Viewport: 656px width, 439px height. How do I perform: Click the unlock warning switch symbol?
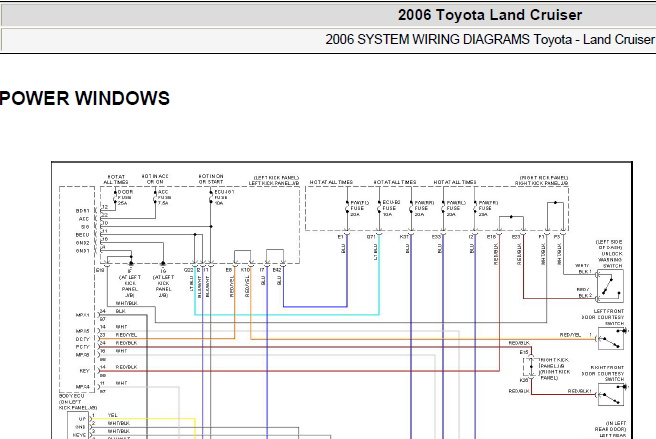coord(610,286)
